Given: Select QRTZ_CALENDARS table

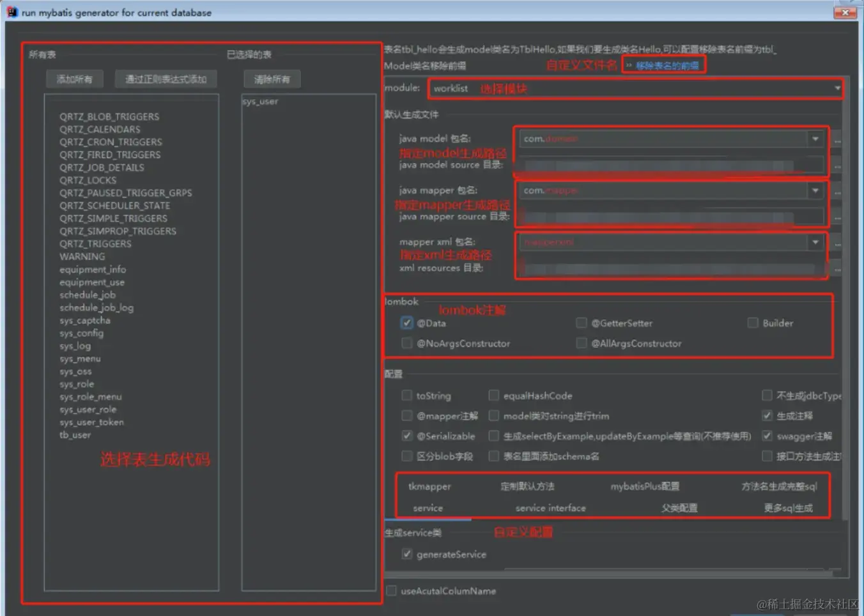Looking at the screenshot, I should [100, 129].
